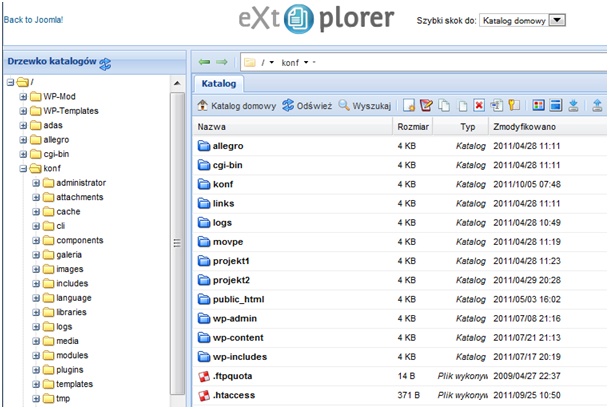The height and width of the screenshot is (409, 609).
Task: Sort by the Rozmiar column header
Action: pyautogui.click(x=413, y=127)
